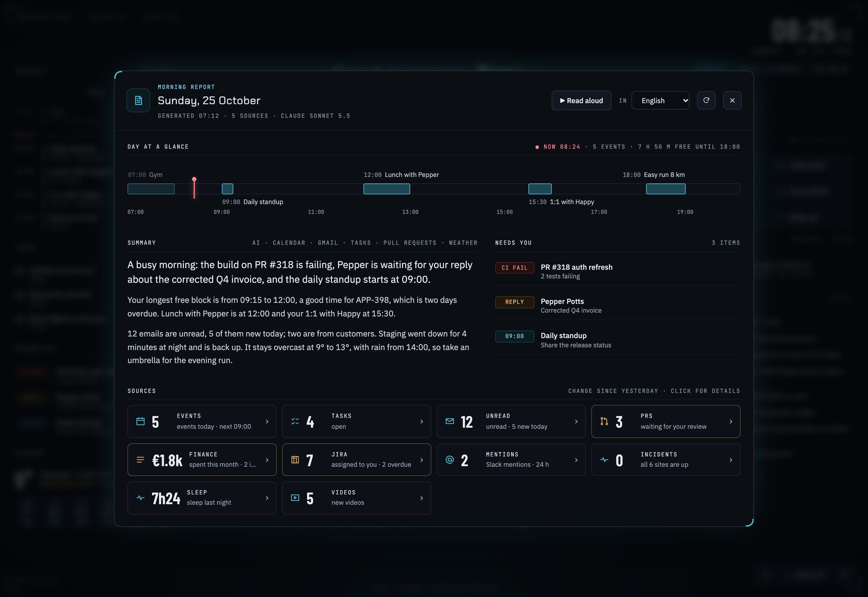Expand PRs card details chevron
The width and height of the screenshot is (868, 597).
tap(731, 422)
